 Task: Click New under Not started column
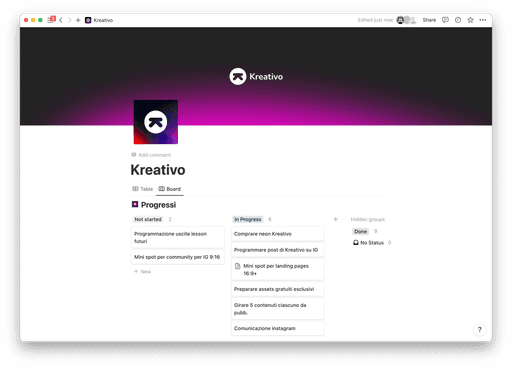click(x=143, y=272)
